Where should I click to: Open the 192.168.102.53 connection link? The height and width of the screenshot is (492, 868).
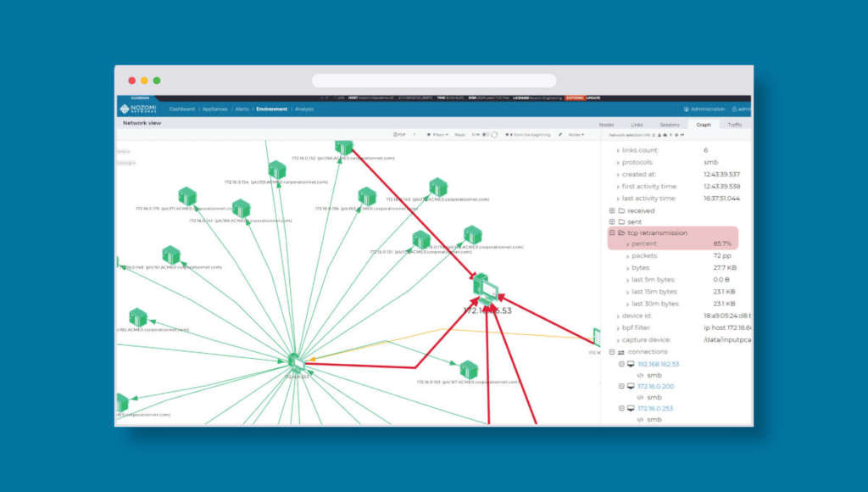(658, 364)
